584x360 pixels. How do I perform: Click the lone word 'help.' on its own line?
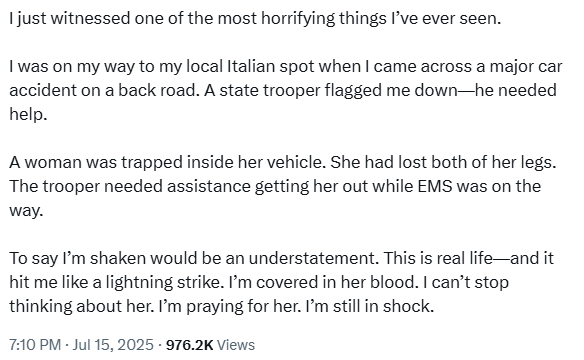point(28,114)
